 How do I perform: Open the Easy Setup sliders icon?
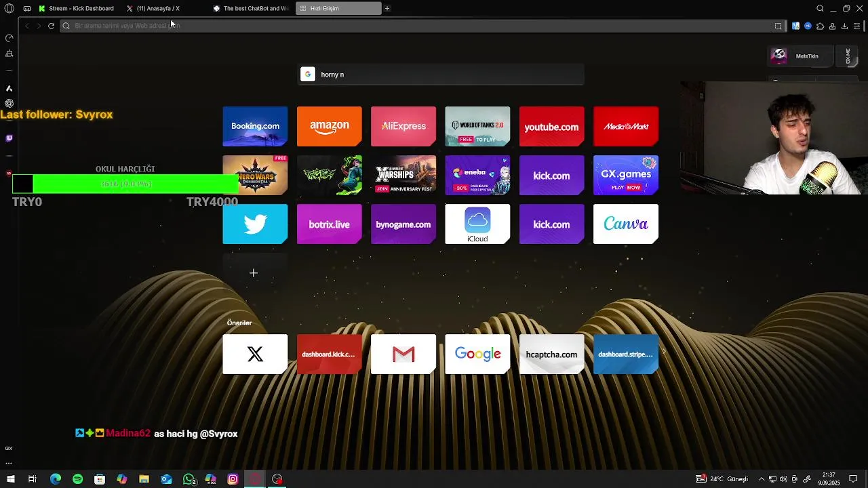coord(857,26)
